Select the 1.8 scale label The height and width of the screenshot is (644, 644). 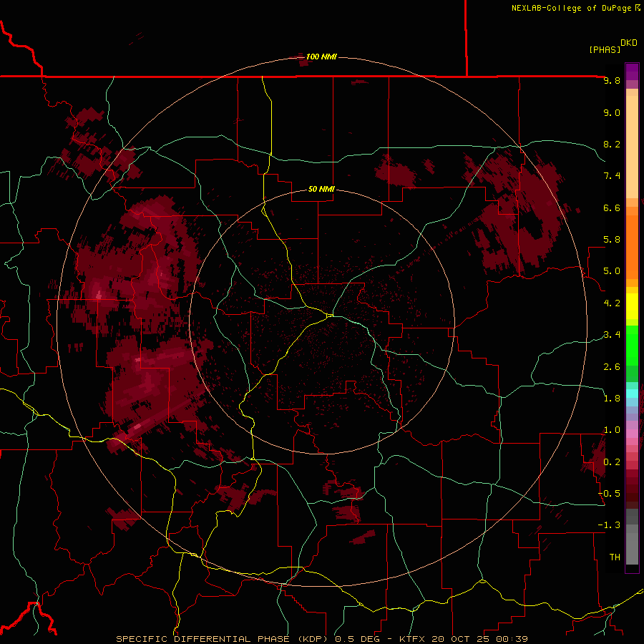click(612, 399)
